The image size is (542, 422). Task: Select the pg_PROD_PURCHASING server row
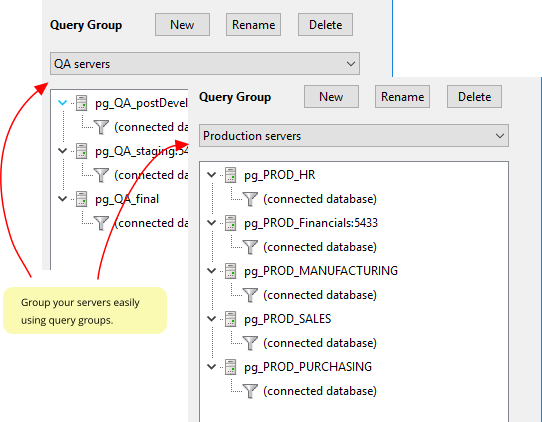click(x=308, y=367)
